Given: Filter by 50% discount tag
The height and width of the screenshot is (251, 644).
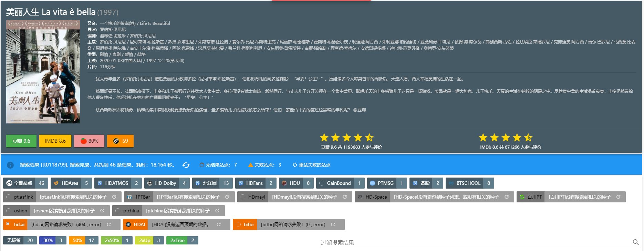Looking at the screenshot, I should point(84,240).
